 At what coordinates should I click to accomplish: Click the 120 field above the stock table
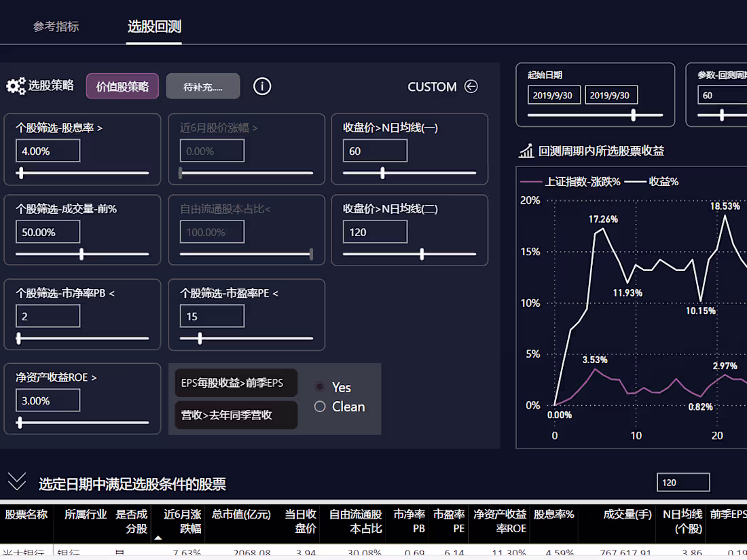coord(683,483)
